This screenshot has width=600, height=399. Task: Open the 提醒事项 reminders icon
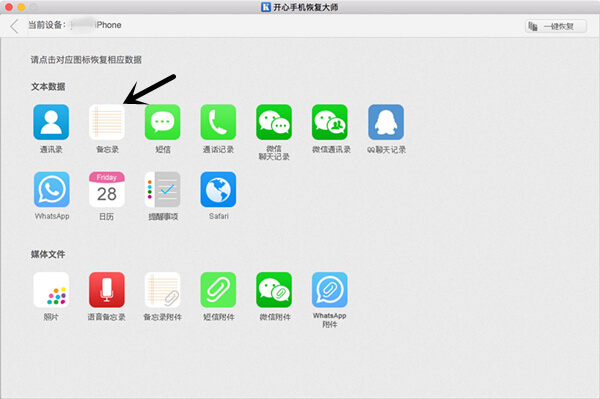163,189
